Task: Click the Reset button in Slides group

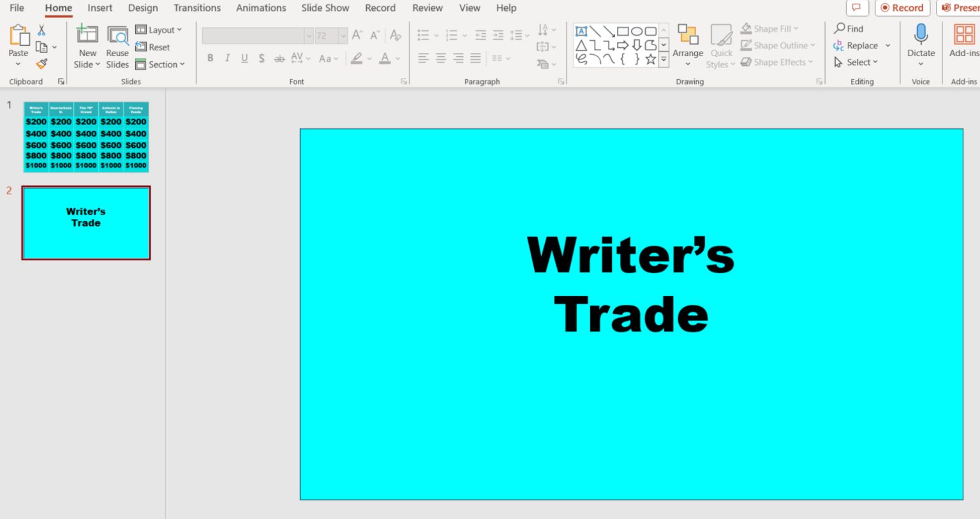Action: click(x=153, y=47)
